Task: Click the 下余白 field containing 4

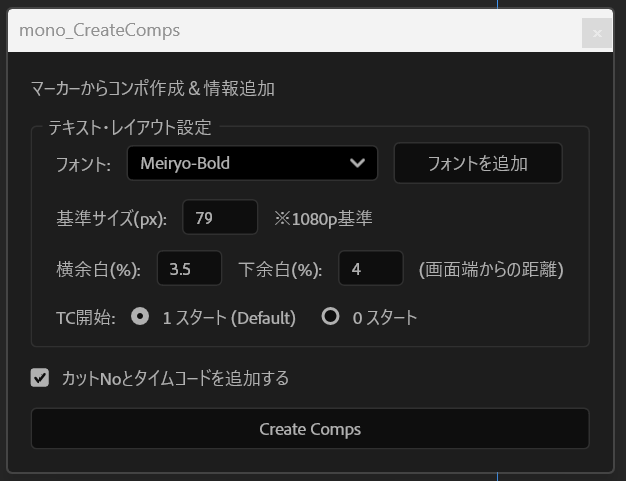Action: [x=371, y=268]
